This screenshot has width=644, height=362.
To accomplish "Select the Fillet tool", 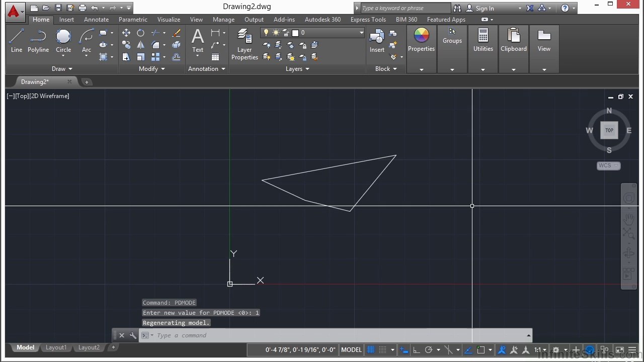I will [x=156, y=45].
